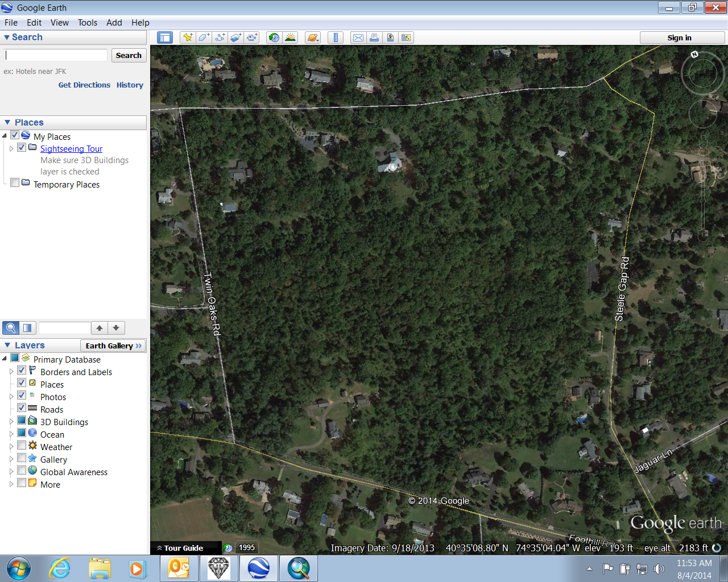This screenshot has width=728, height=582.
Task: Open the File menu
Action: (x=11, y=23)
